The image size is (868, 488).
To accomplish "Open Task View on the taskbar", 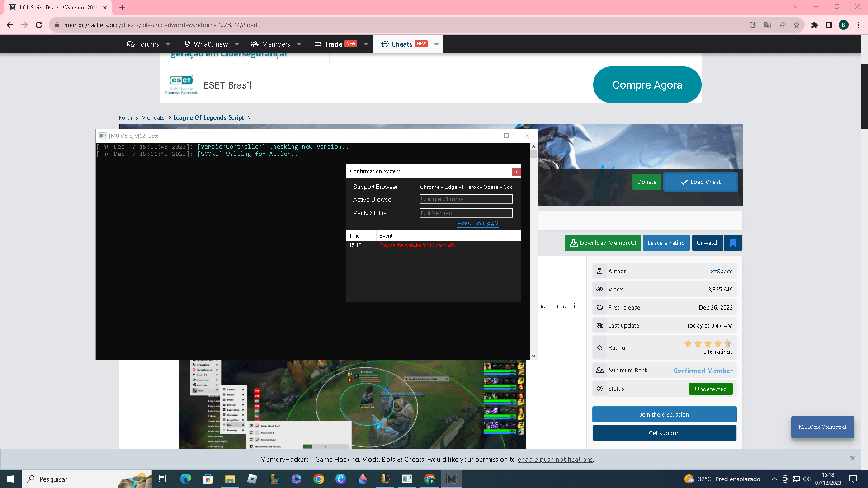I will (x=163, y=479).
